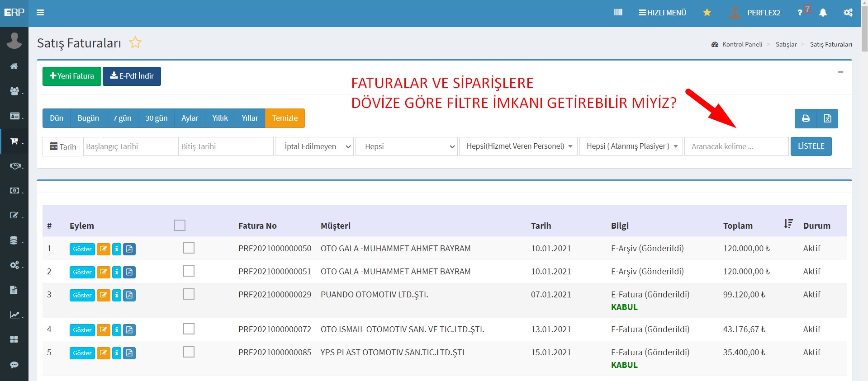This screenshot has width=868, height=381.
Task: Expand the Hepsi(Hizmet Veren Personel) dropdown
Action: coord(518,146)
